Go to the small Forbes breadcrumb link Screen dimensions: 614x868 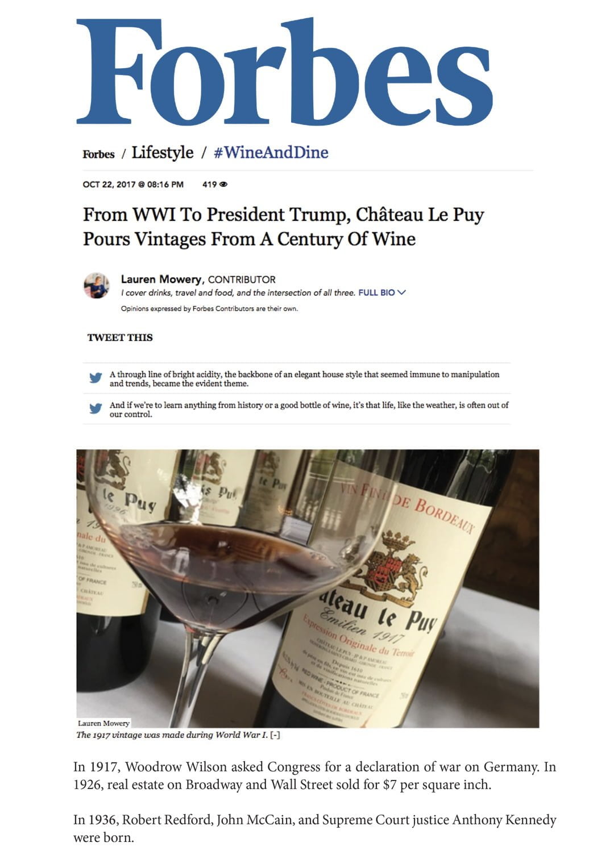pyautogui.click(x=98, y=154)
